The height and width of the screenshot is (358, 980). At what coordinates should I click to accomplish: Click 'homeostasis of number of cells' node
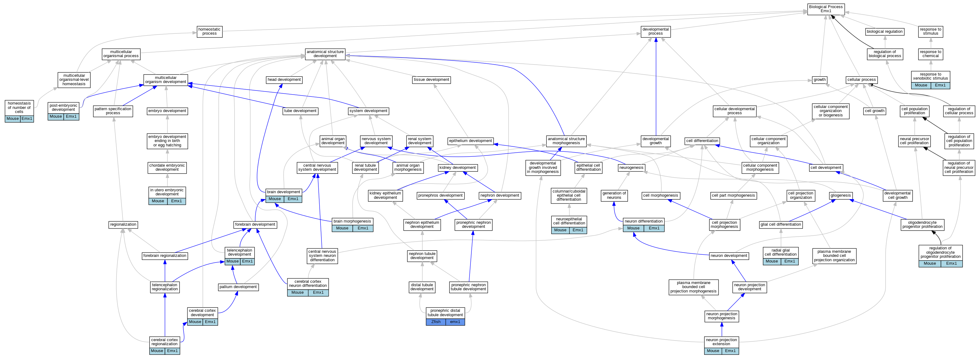(x=19, y=111)
